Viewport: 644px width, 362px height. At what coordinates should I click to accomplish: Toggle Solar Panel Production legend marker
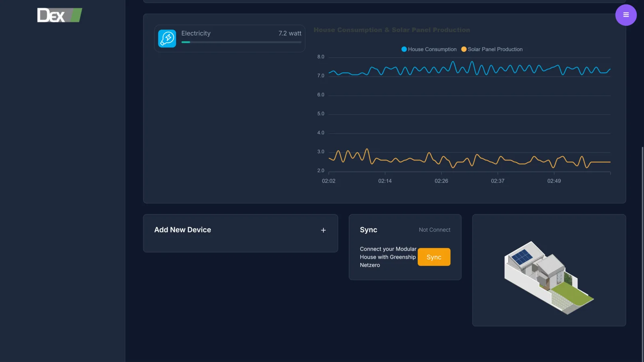coord(464,49)
